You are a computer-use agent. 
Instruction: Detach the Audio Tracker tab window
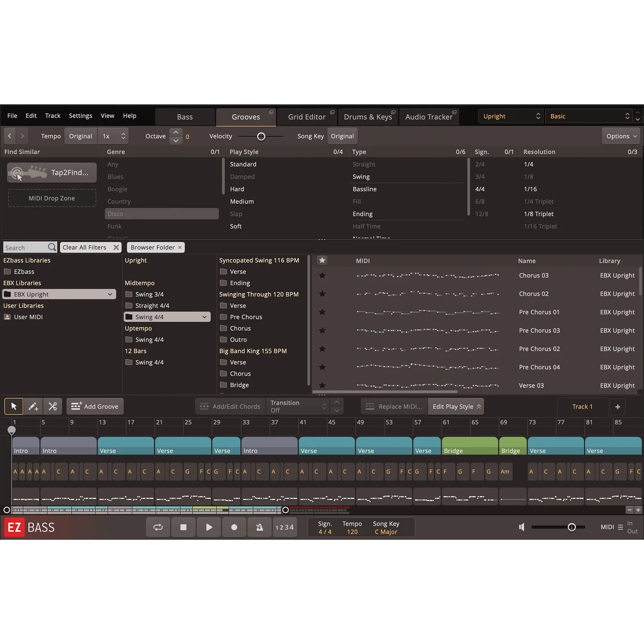coord(454,112)
